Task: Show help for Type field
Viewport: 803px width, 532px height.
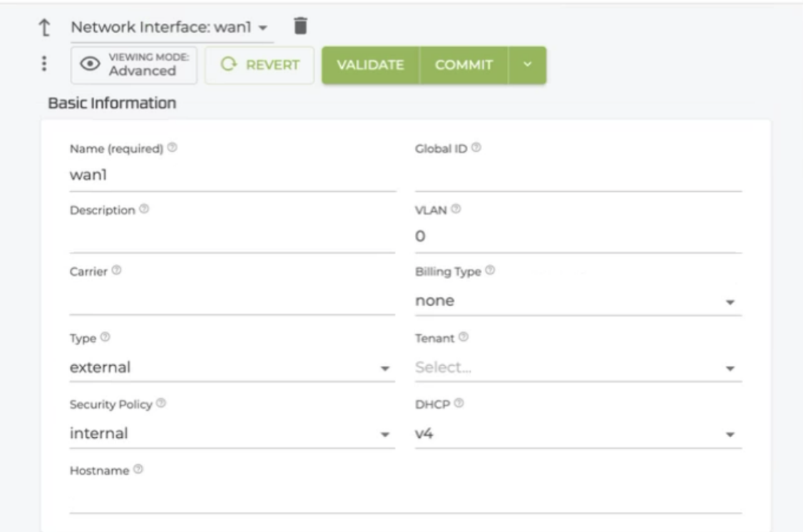Action: tap(105, 337)
